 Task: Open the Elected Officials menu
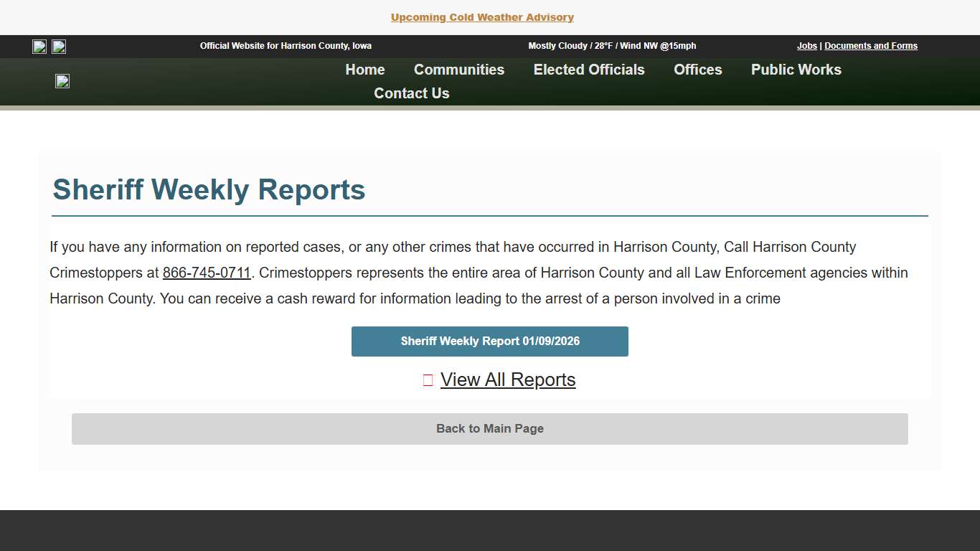(x=588, y=70)
